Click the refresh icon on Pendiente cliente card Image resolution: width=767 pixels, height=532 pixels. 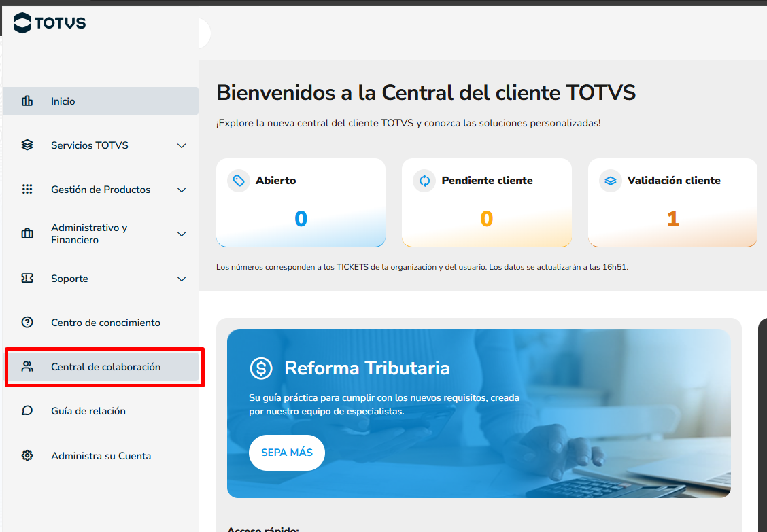424,181
